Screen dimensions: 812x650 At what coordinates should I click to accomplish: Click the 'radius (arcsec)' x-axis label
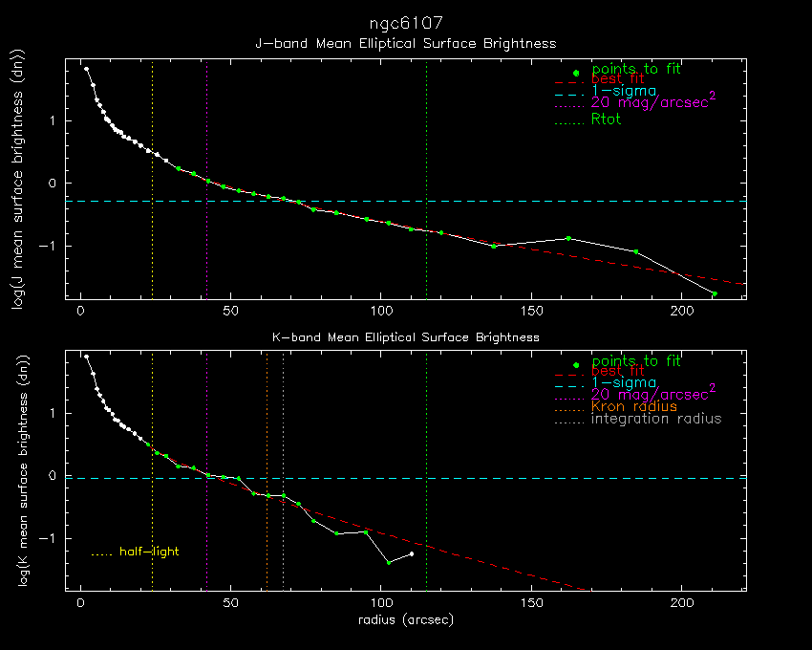pyautogui.click(x=406, y=619)
